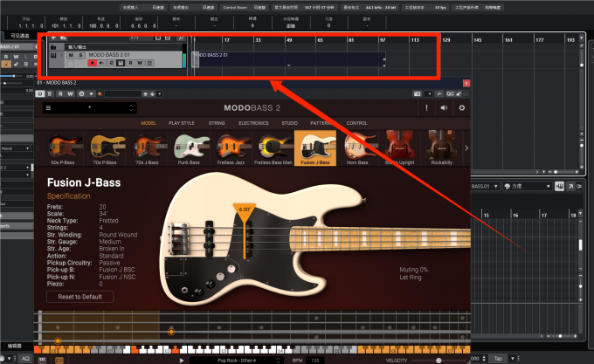Search tracks with the magnifier icon
The height and width of the screenshot is (364, 594).
181,38
